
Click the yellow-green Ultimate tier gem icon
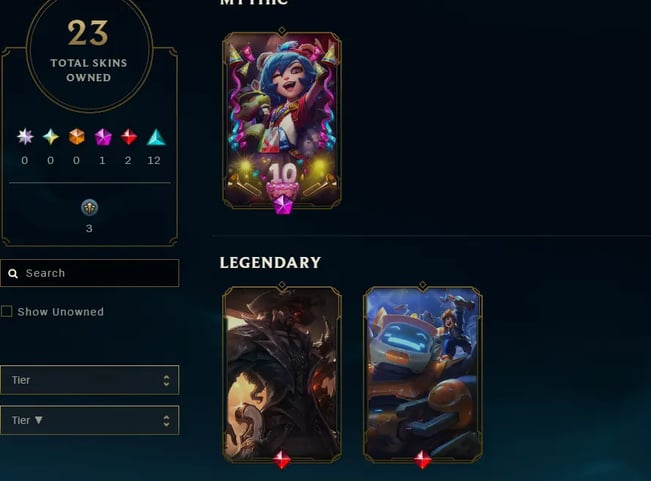[x=51, y=137]
